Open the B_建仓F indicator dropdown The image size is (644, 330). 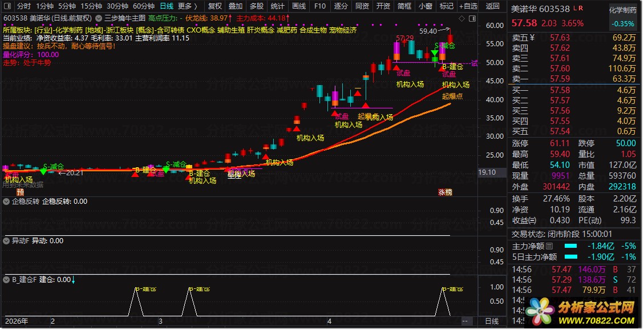6,279
